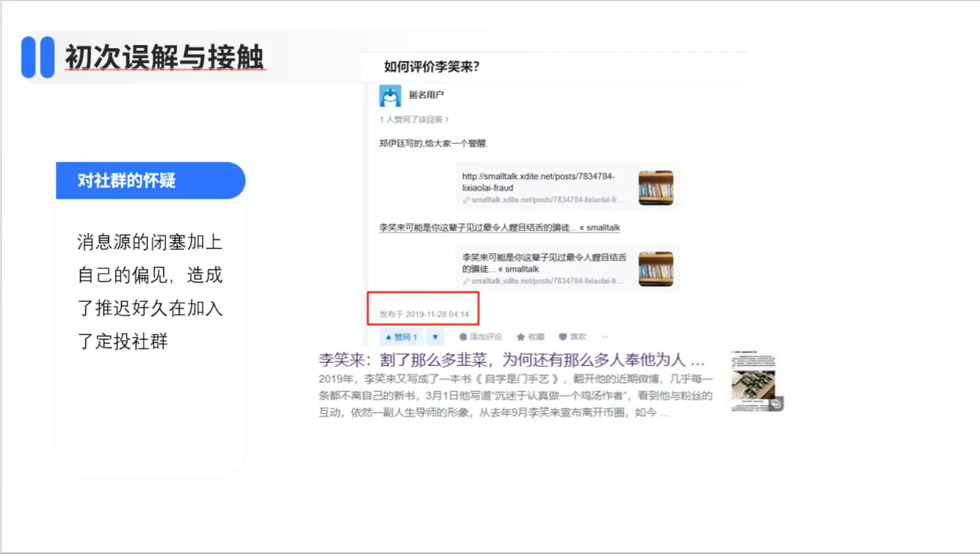Click the first bookshelf thumbnail image
The height and width of the screenshot is (554, 980).
[x=655, y=187]
